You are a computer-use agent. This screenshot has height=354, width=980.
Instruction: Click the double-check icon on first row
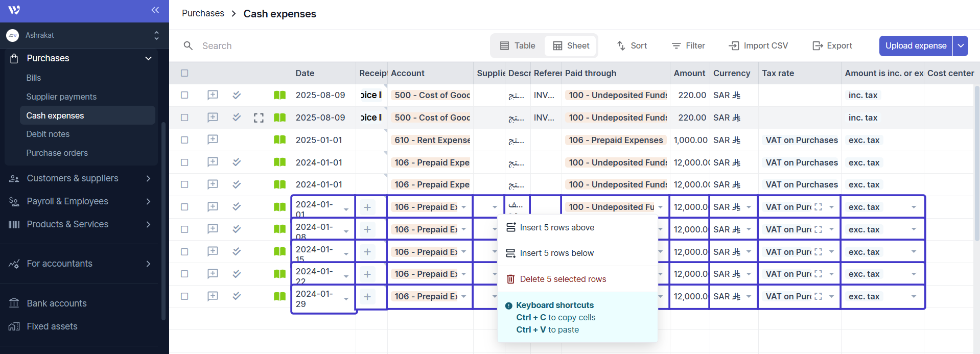tap(237, 95)
